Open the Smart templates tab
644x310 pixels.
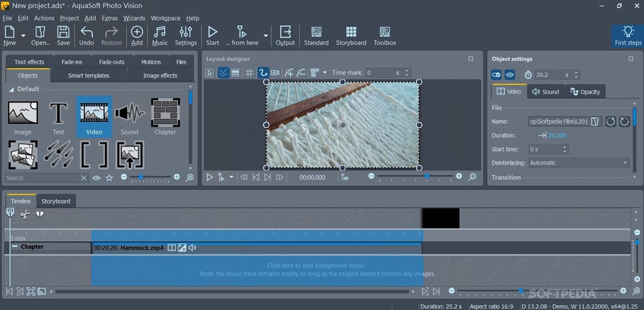(89, 75)
